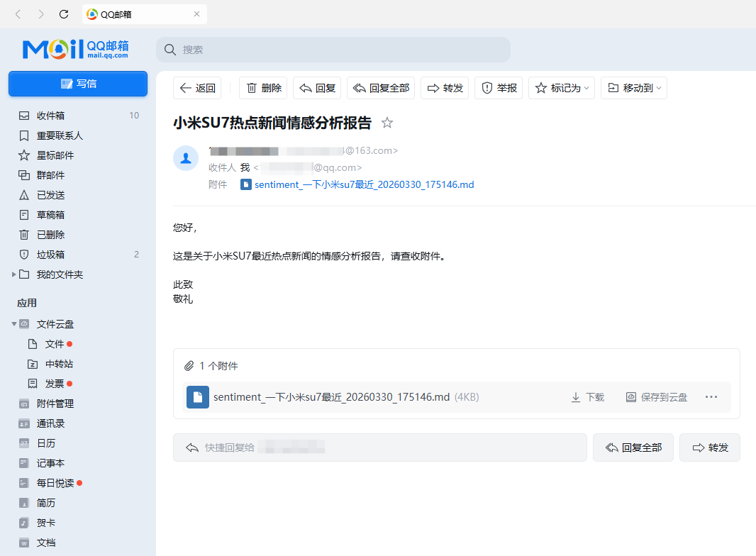
Task: Click the sender avatar icon
Action: tap(186, 158)
